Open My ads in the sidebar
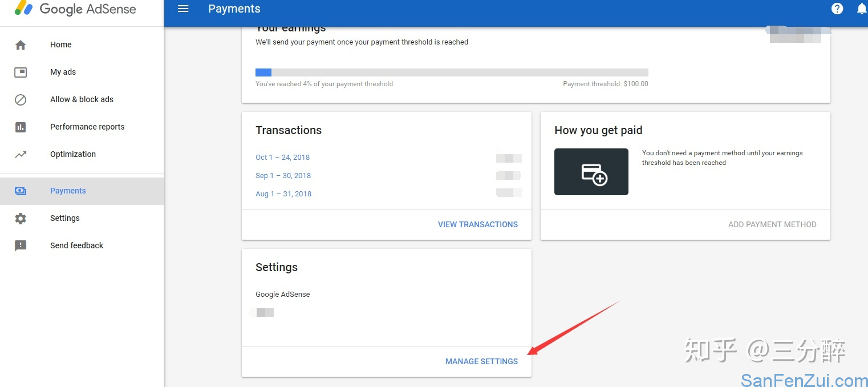This screenshot has width=868, height=387. tap(63, 72)
